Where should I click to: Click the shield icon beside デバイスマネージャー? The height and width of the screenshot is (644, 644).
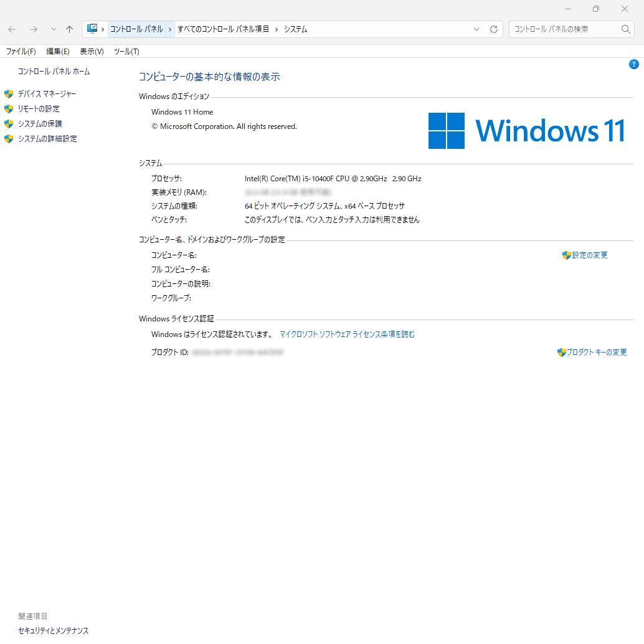[x=8, y=93]
